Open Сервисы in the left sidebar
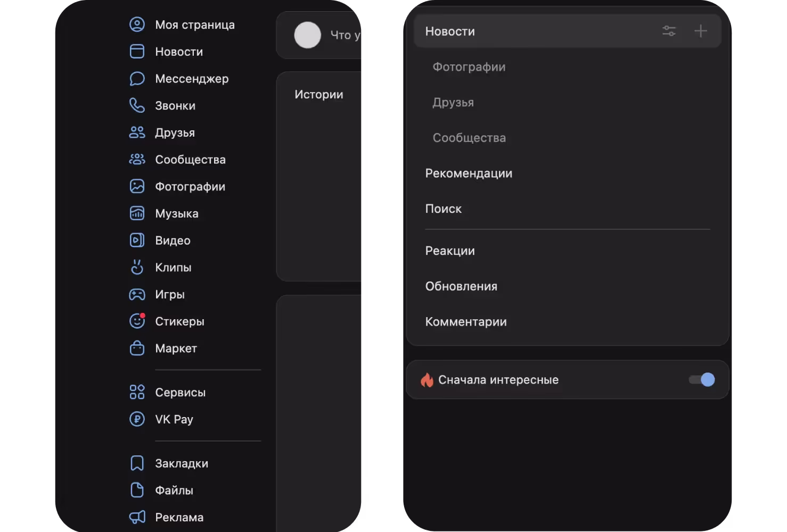 [180, 393]
